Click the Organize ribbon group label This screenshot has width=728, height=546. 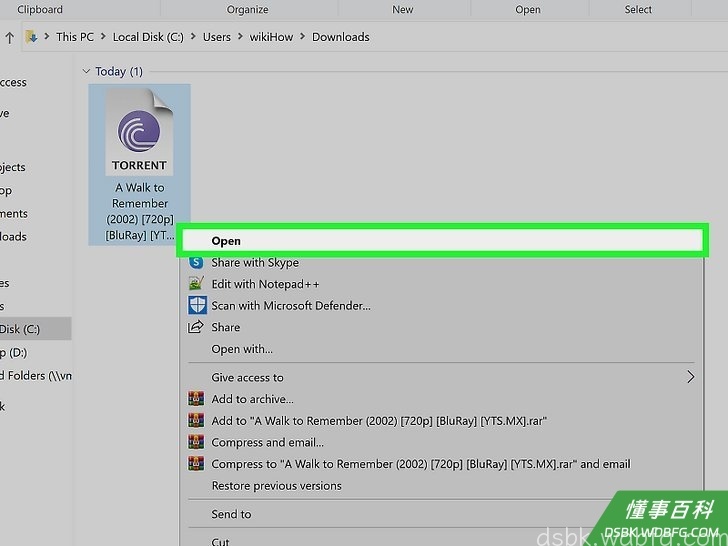point(247,9)
